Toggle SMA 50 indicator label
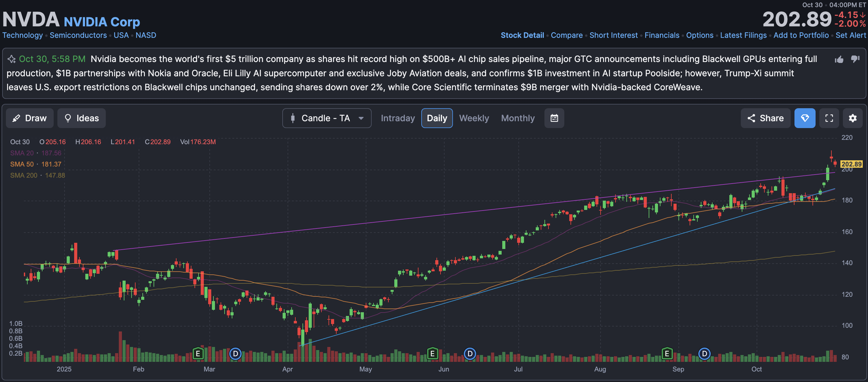Image resolution: width=868 pixels, height=382 pixels. [x=22, y=164]
